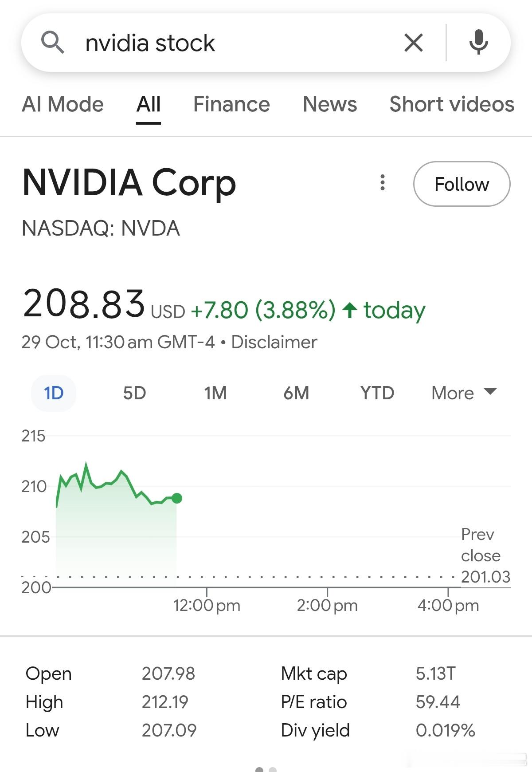Open the Finance tab
Viewport: 532px width, 772px height.
click(x=231, y=105)
